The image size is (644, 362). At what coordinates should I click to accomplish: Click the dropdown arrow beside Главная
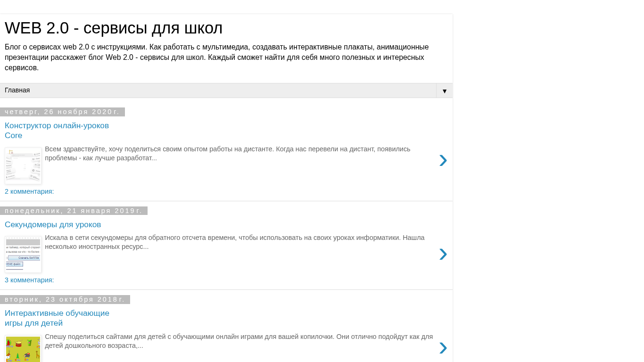[x=444, y=91]
